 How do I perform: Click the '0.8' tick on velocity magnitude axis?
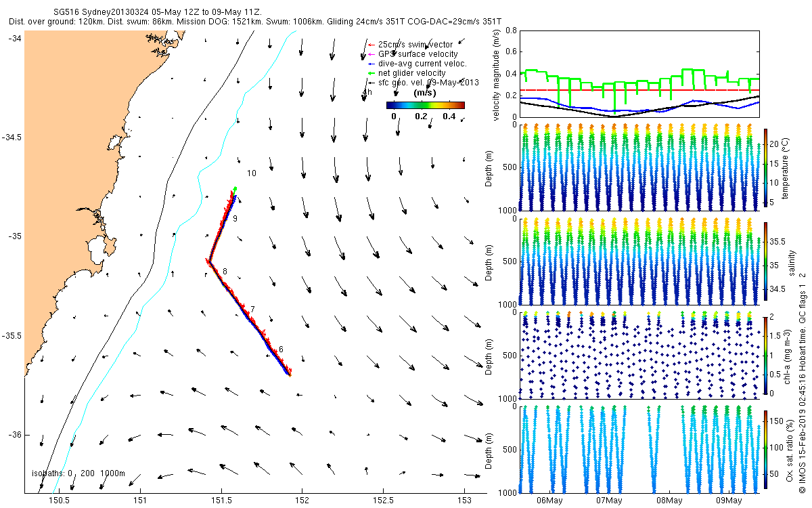point(511,30)
